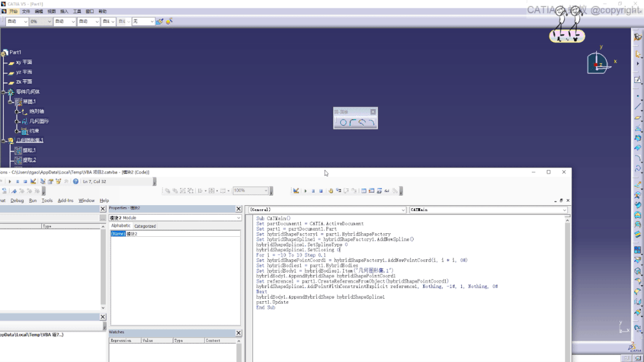Open the (General) object dropdown
Viewport: 644px width, 362px height.
pyautogui.click(x=403, y=210)
